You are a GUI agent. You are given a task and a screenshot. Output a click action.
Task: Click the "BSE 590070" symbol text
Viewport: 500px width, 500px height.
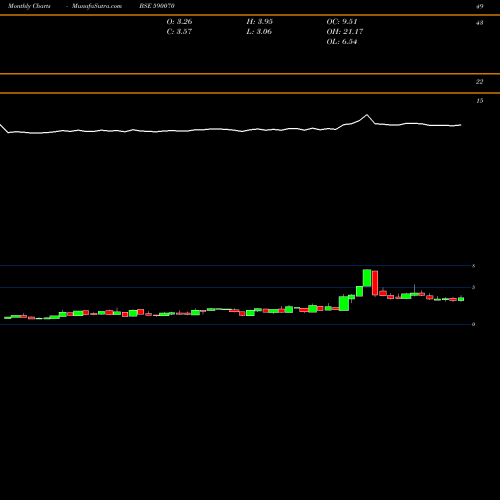coord(157,6)
